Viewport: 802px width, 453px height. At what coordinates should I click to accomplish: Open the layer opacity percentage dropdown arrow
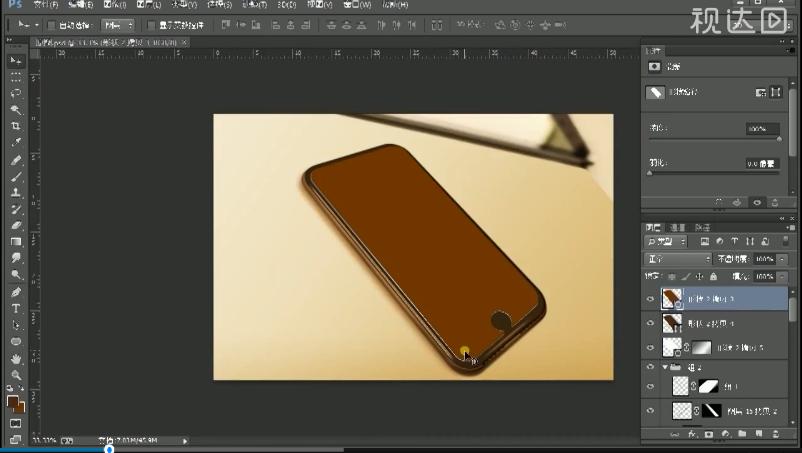(780, 259)
